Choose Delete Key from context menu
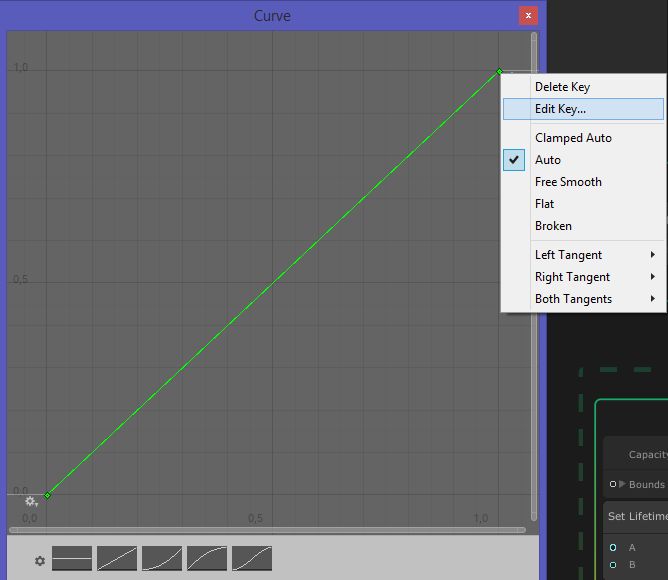 pos(562,87)
